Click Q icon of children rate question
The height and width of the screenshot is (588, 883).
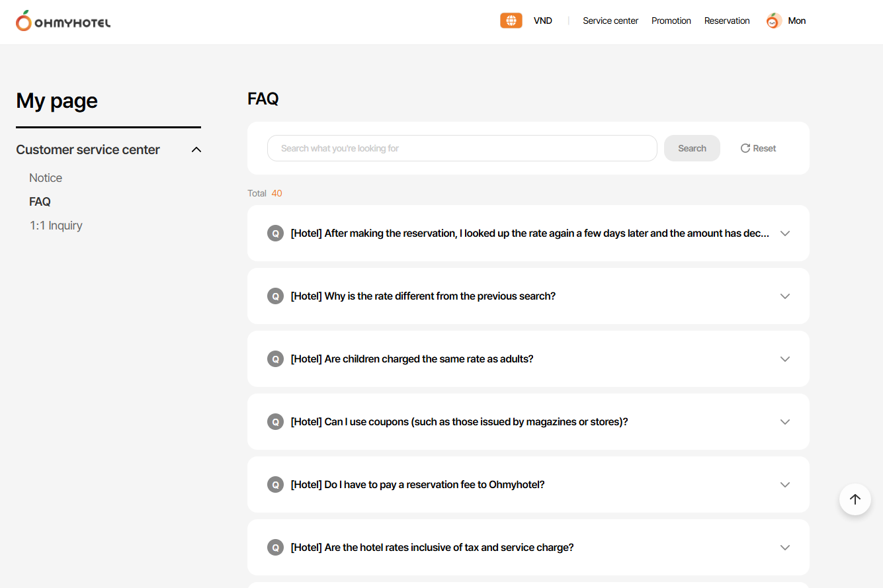coord(275,359)
